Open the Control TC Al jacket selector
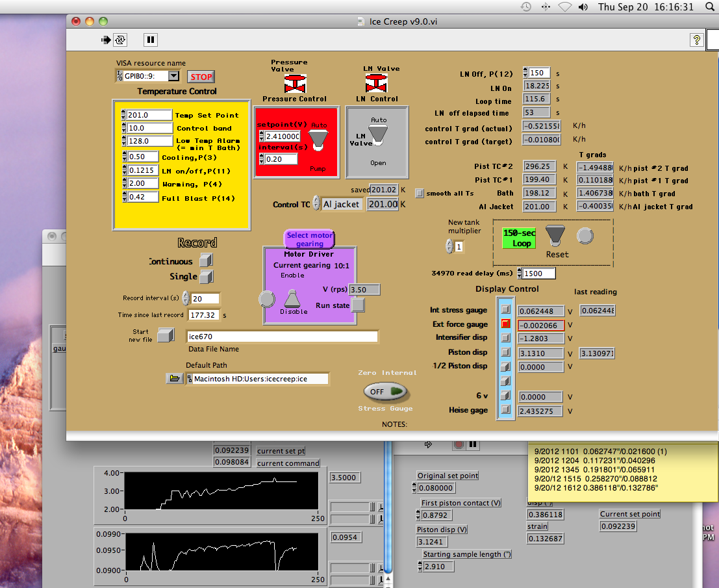This screenshot has height=588, width=719. 342,204
